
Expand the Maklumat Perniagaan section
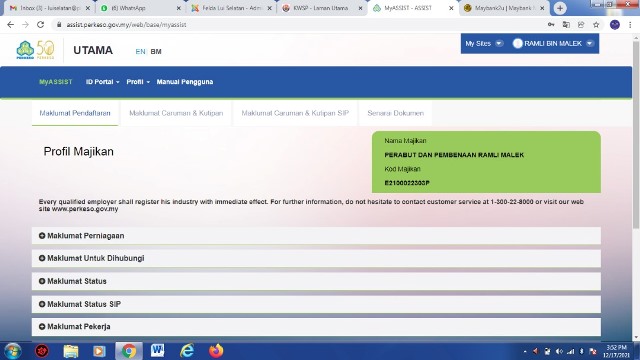pyautogui.click(x=316, y=236)
